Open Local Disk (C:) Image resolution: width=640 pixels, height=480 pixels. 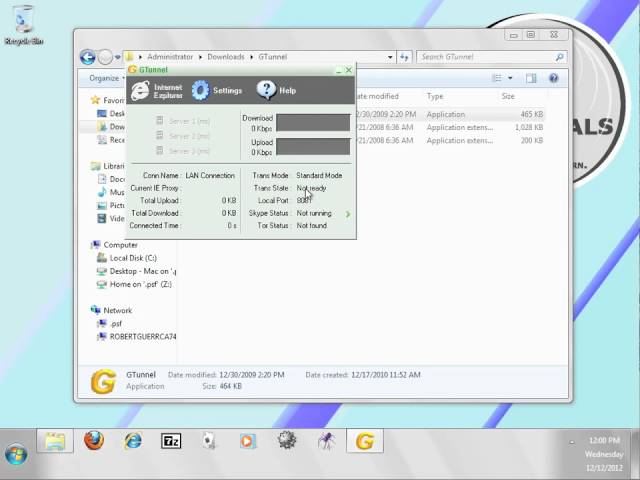coord(127,258)
